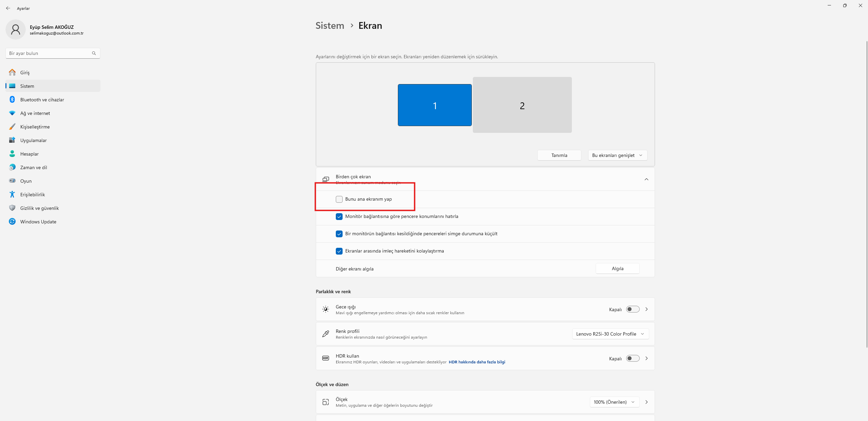The image size is (868, 421).
Task: Select display 2 thumbnail
Action: pos(522,105)
